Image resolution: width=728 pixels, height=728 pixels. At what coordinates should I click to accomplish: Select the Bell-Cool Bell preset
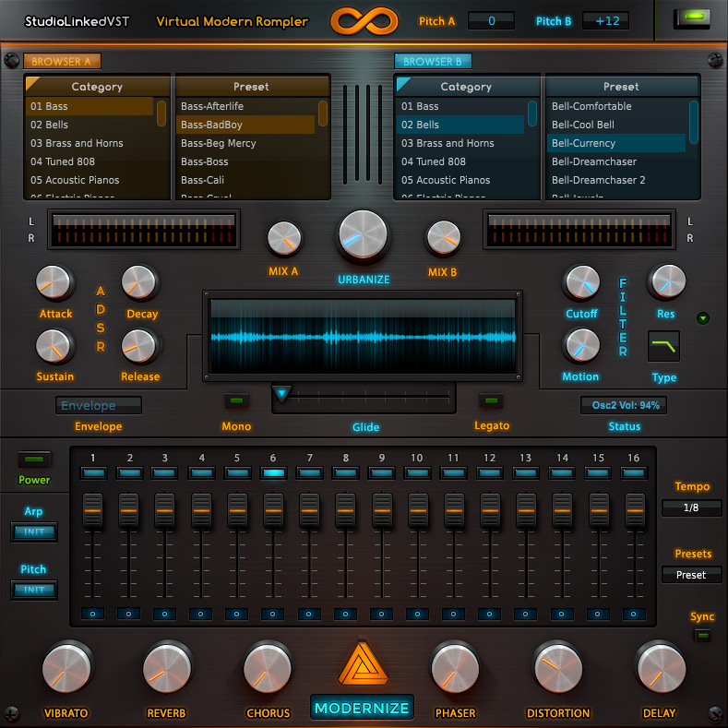click(615, 125)
